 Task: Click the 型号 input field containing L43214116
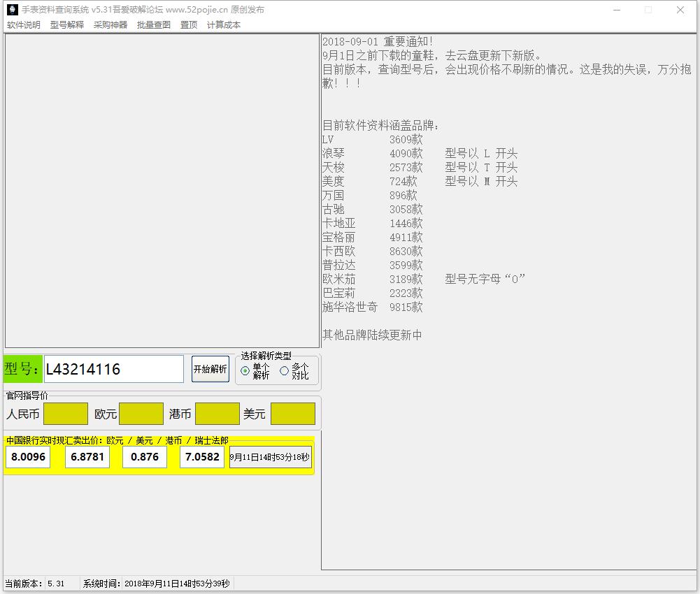[114, 369]
